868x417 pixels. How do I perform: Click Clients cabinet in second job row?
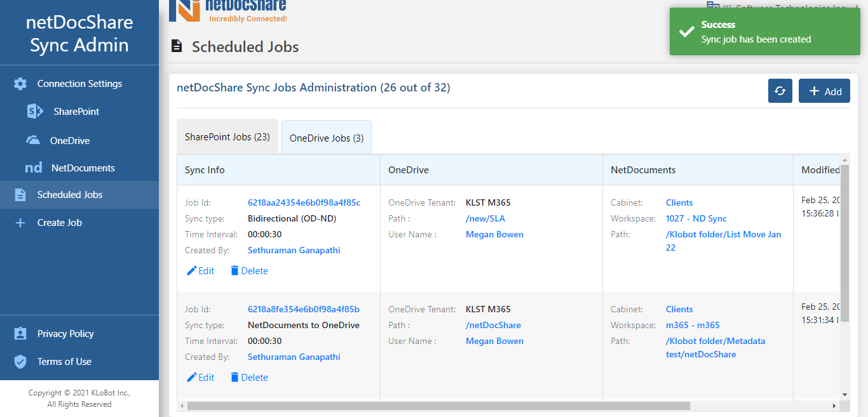[679, 309]
